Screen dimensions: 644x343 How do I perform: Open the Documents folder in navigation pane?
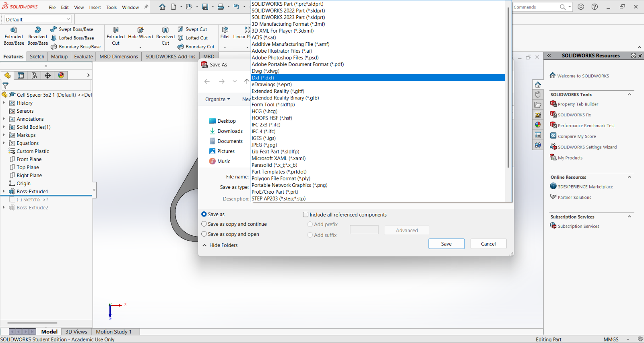[x=226, y=141]
